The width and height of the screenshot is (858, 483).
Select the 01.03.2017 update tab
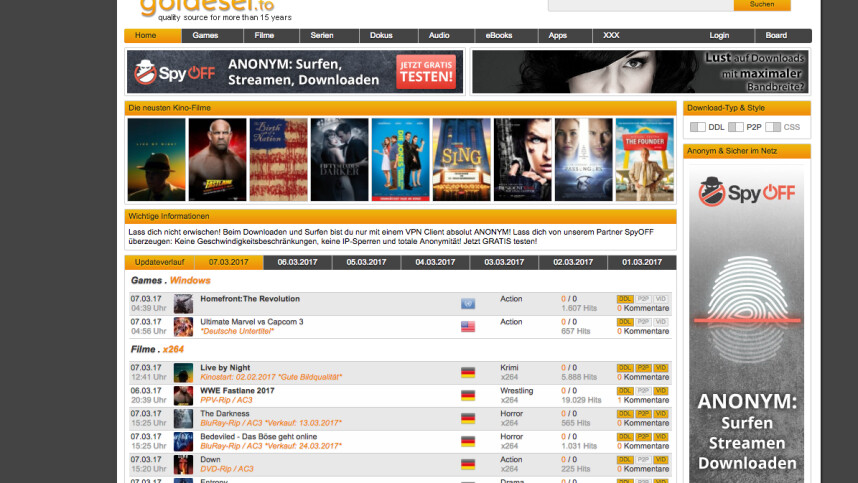(x=642, y=263)
